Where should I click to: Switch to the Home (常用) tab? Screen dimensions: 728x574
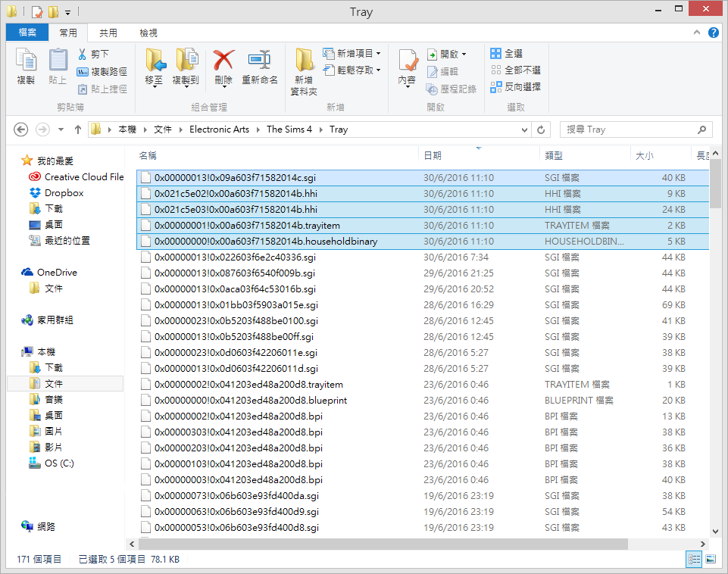[x=68, y=33]
